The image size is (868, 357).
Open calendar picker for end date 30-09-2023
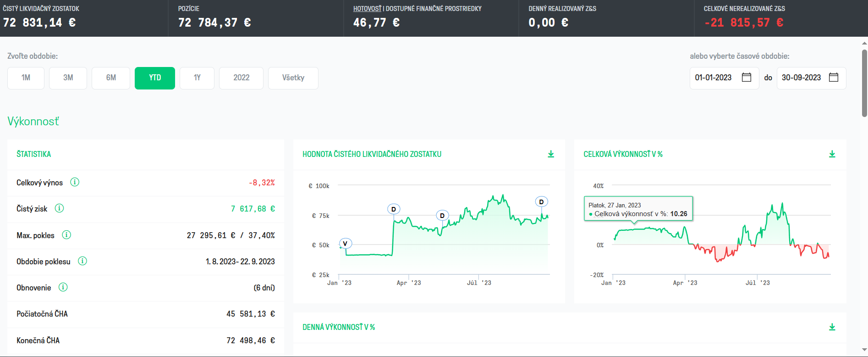tap(834, 78)
